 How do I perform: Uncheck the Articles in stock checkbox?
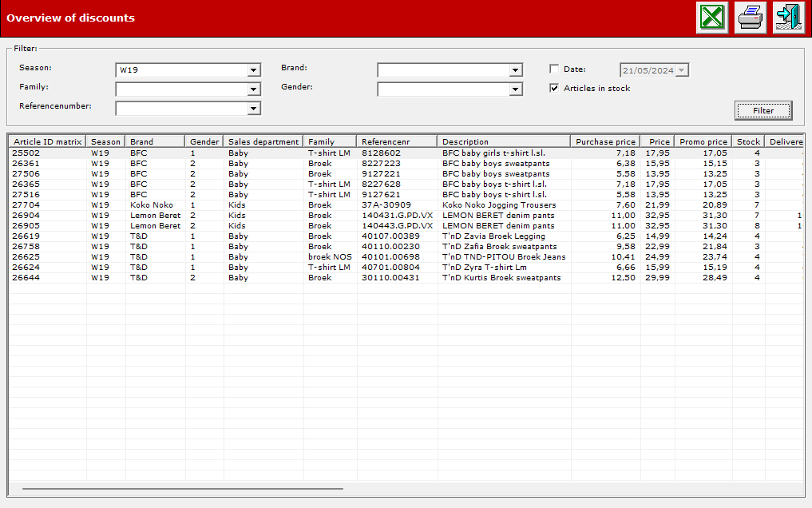pyautogui.click(x=554, y=88)
